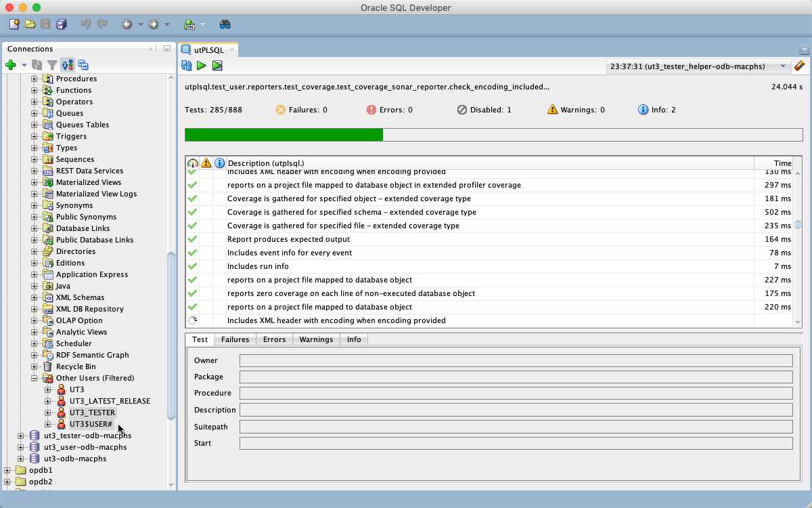Viewport: 812px width, 508px height.
Task: Select the Materialized View Logs node
Action: 96,194
